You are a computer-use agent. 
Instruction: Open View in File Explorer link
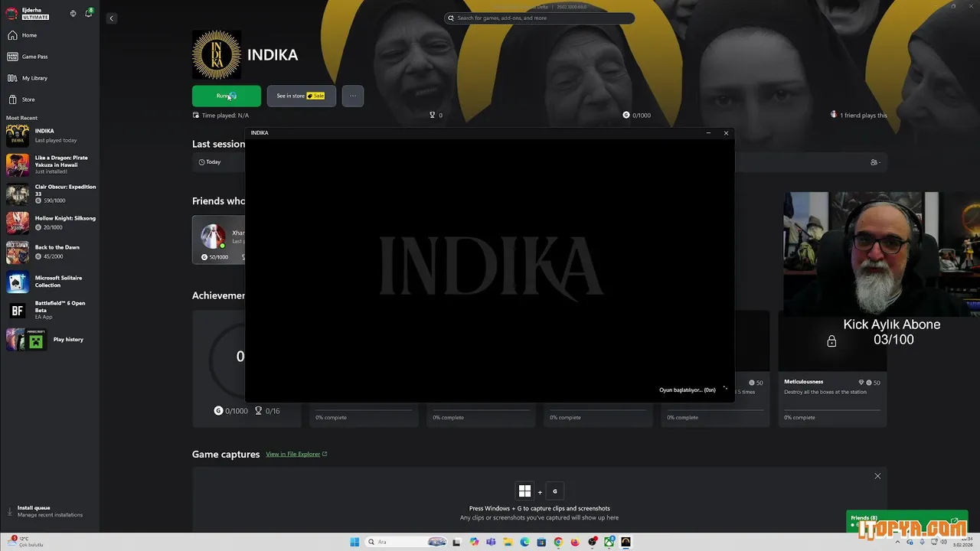coord(296,454)
